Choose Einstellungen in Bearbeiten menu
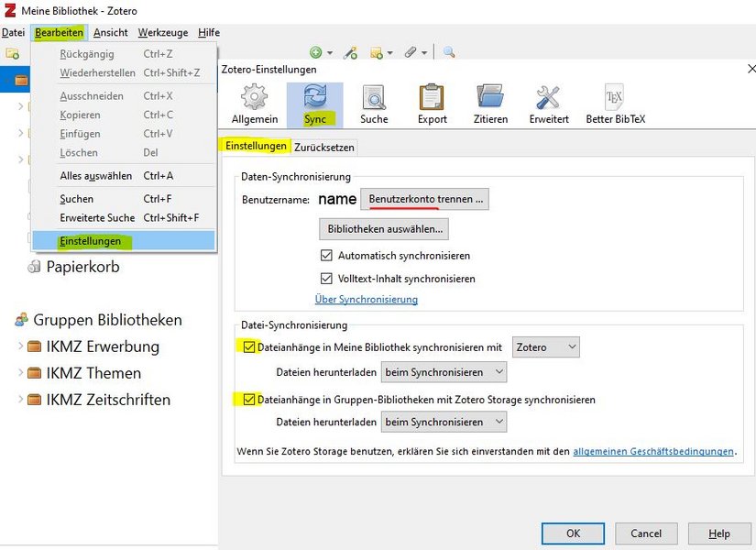This screenshot has height=550, width=756. tap(124, 241)
